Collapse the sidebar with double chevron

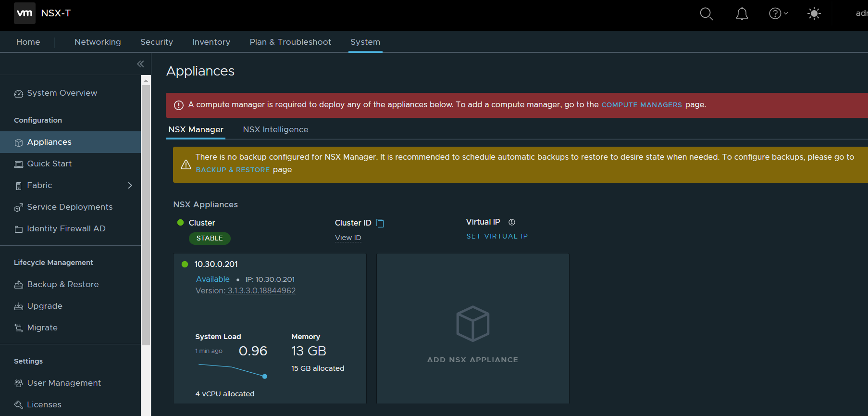(140, 64)
